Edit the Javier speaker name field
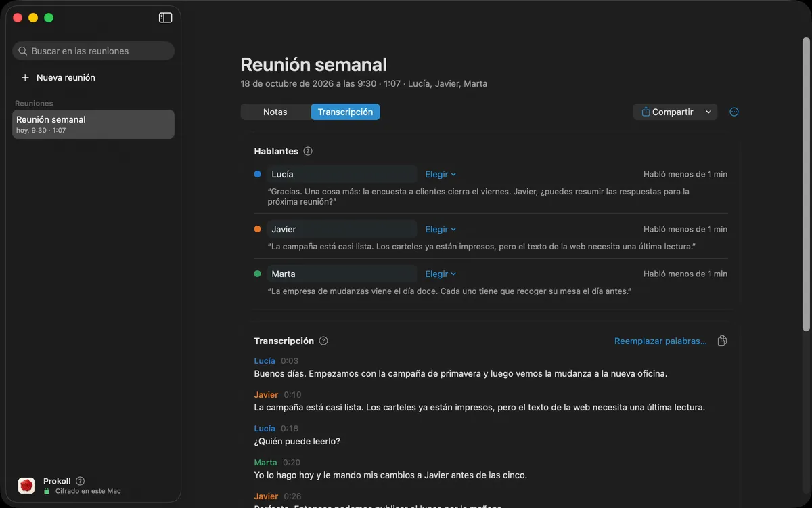 (x=342, y=229)
